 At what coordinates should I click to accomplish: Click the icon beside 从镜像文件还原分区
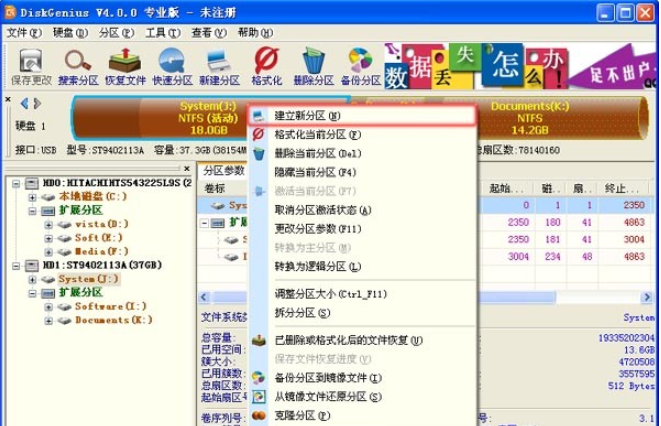(258, 397)
